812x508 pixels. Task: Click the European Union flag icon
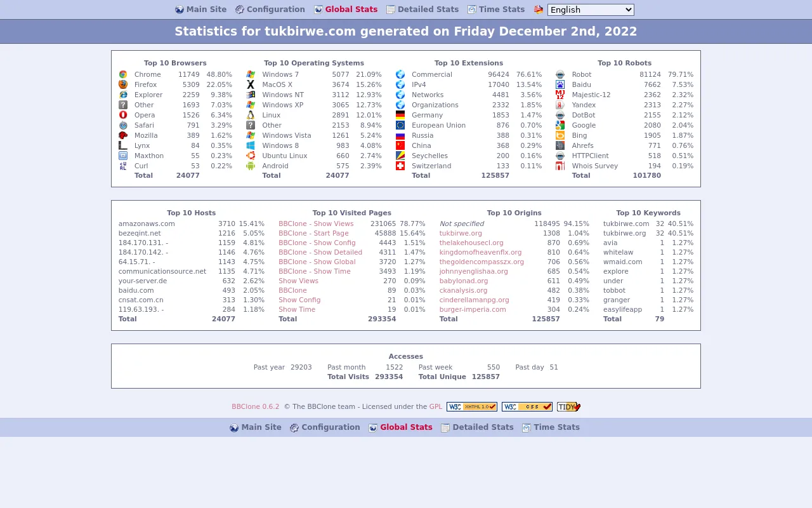tap(400, 125)
